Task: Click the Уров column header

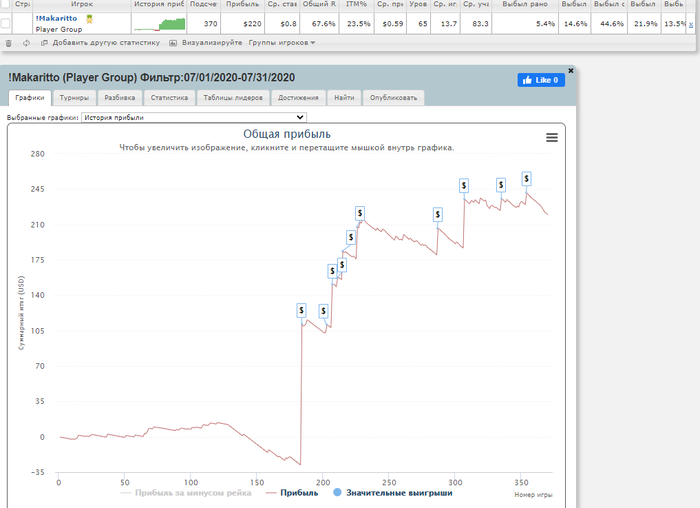Action: (418, 4)
